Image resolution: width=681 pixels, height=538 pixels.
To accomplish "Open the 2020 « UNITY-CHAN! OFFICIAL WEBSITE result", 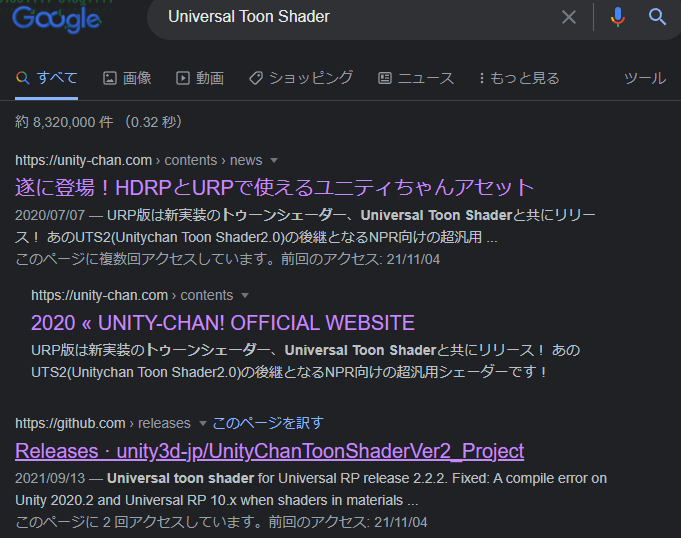I will [223, 323].
